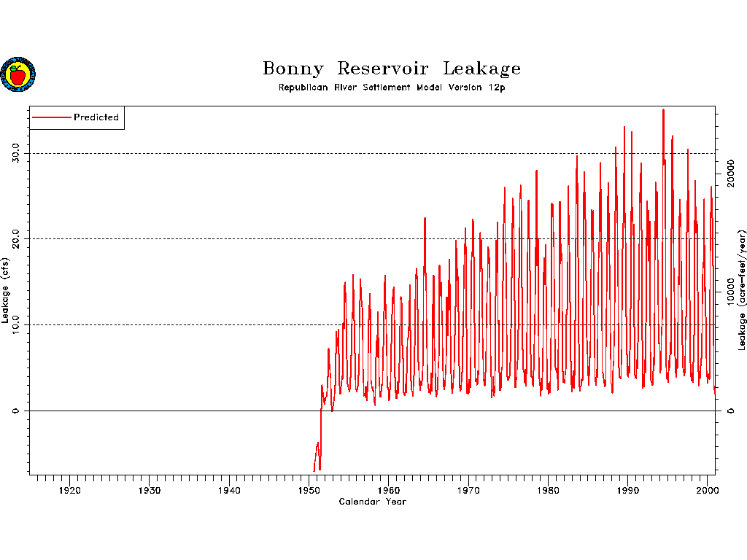Click the '30.0' left axis label
Image resolution: width=747 pixels, height=560 pixels.
[16, 153]
